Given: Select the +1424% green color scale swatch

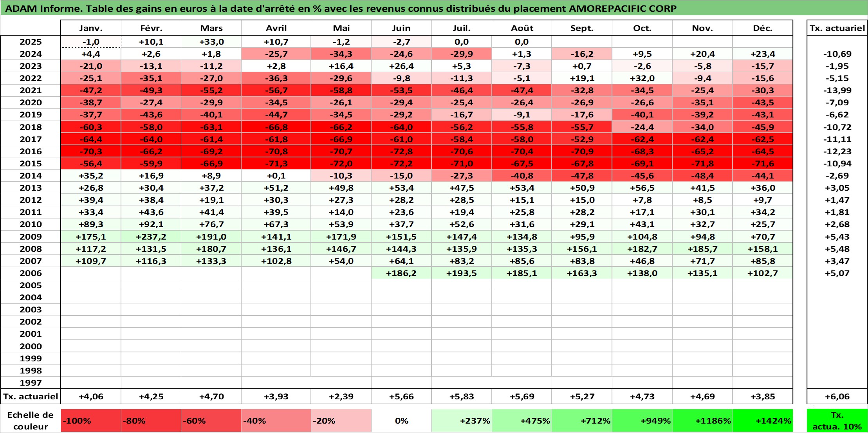Looking at the screenshot, I should (x=763, y=421).
